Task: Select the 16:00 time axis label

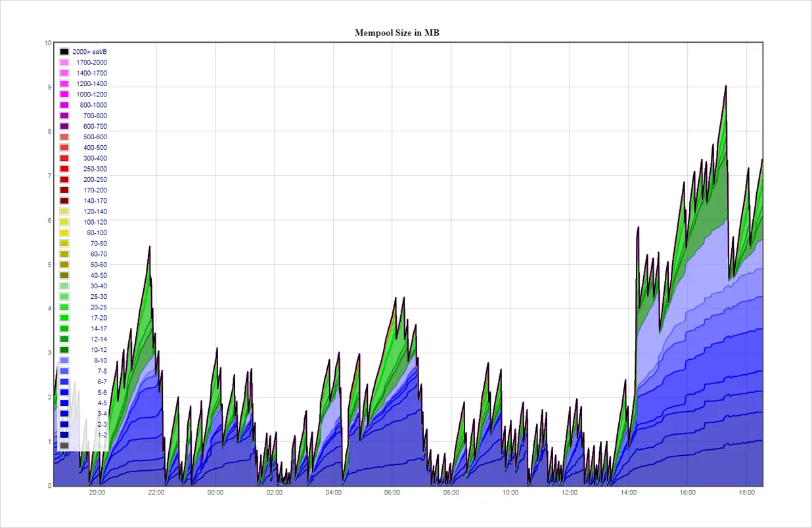Action: 688,493
